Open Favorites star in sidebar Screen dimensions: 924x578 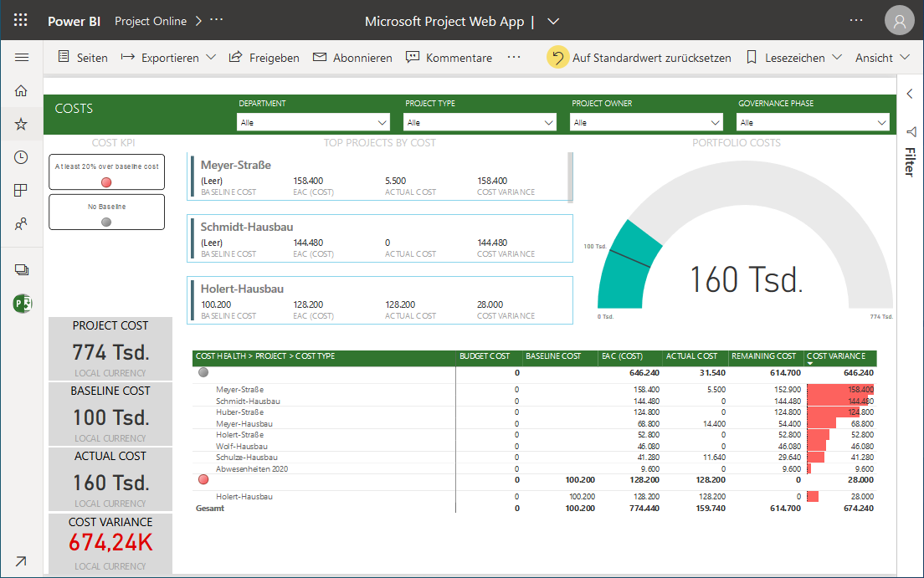[21, 124]
